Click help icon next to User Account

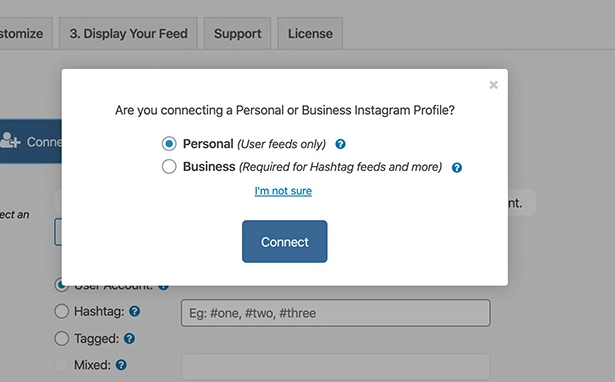(164, 287)
